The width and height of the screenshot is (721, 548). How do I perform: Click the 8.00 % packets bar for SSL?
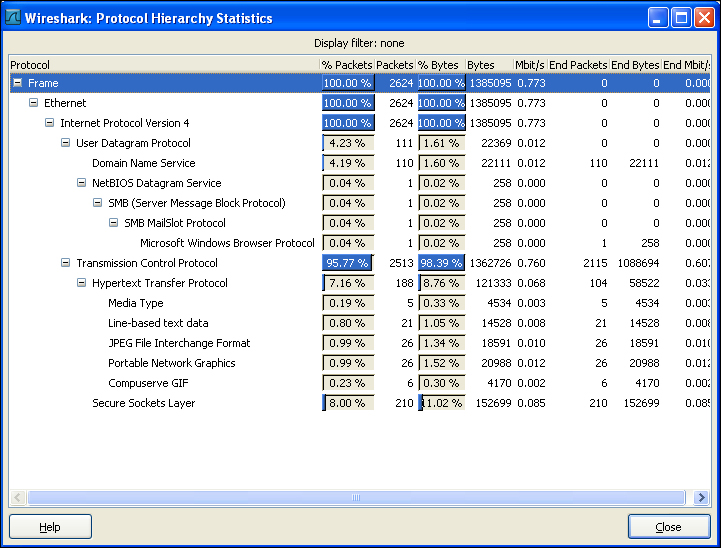click(x=348, y=403)
